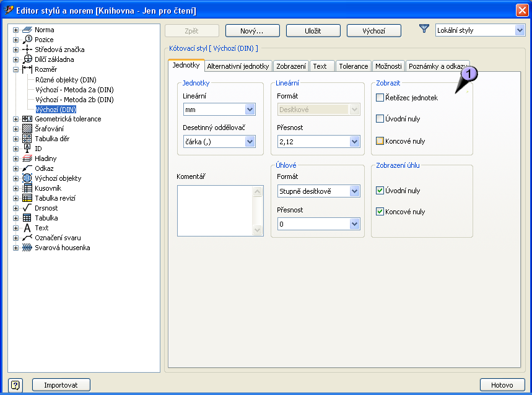
Task: Click the Norma standard icon in tree
Action: coord(27,30)
